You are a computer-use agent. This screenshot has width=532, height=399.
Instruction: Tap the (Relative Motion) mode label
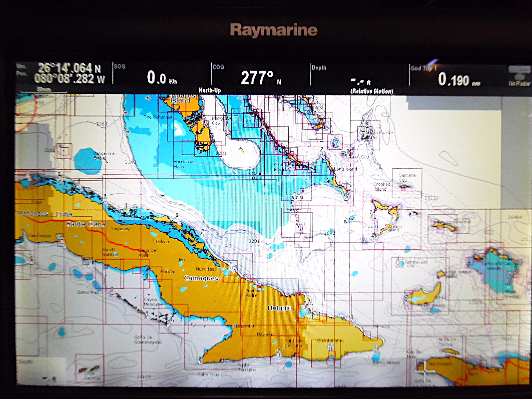372,91
